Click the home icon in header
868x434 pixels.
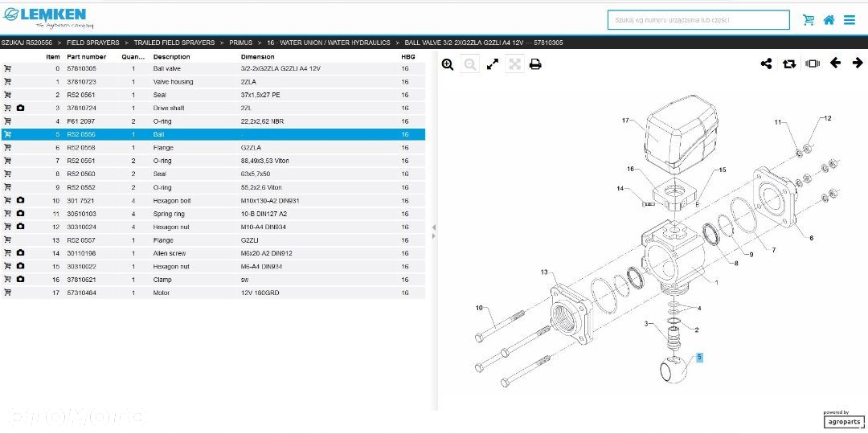829,20
